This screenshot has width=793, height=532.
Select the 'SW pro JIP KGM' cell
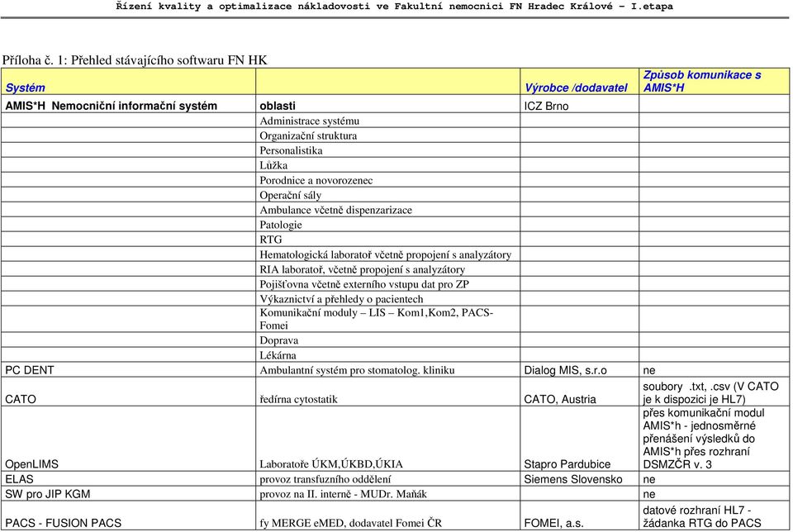tap(129, 493)
